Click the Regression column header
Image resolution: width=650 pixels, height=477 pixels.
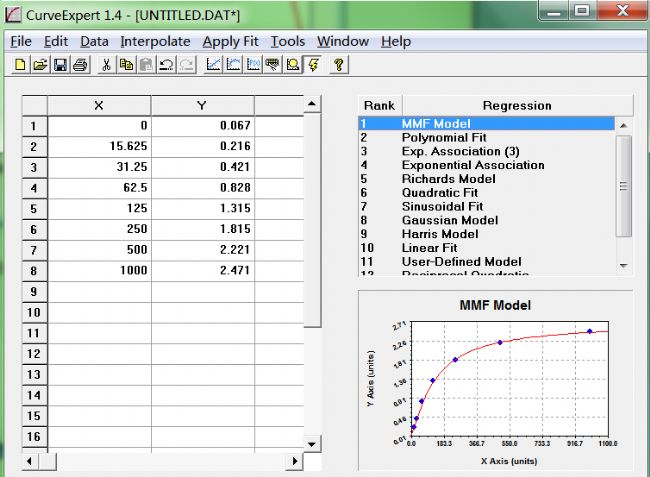[516, 105]
